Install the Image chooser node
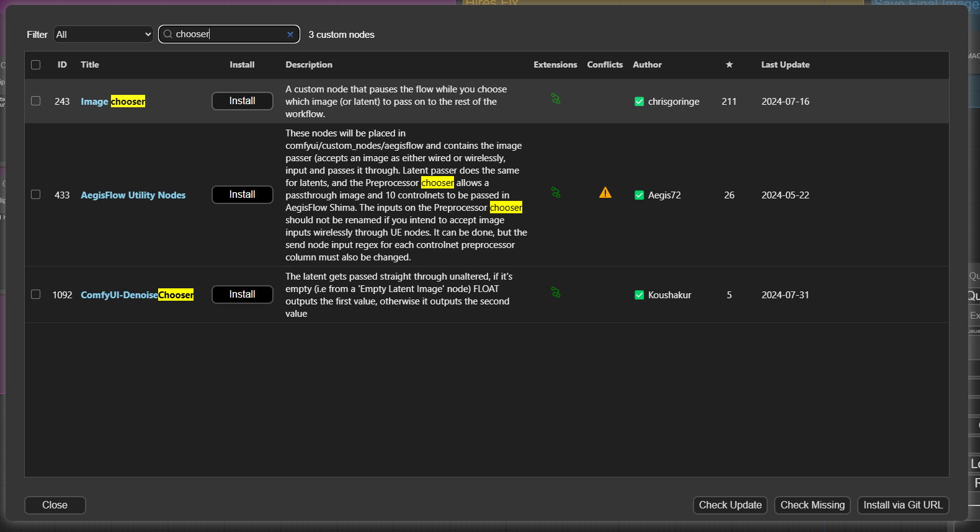The width and height of the screenshot is (980, 532). pyautogui.click(x=243, y=101)
